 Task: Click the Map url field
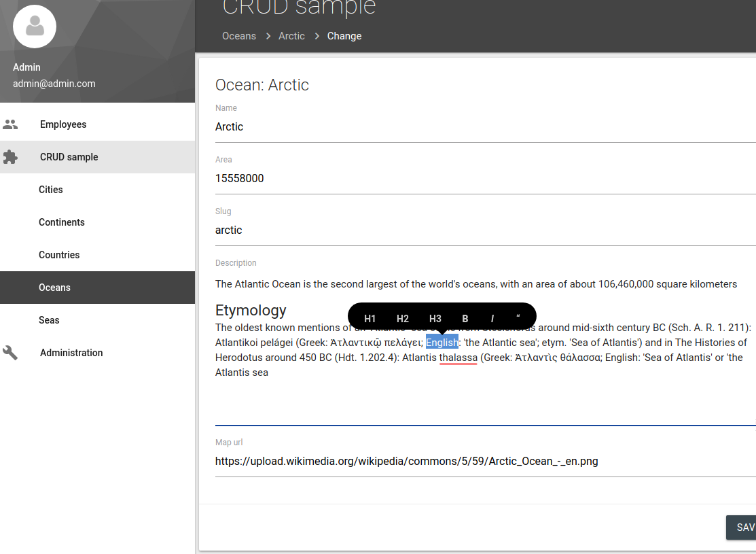point(406,461)
